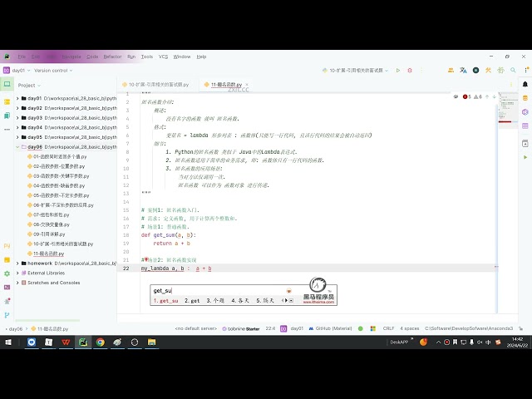The width and height of the screenshot is (532, 399).
Task: Open the IDE settings gear in toolbar
Action: point(500,70)
